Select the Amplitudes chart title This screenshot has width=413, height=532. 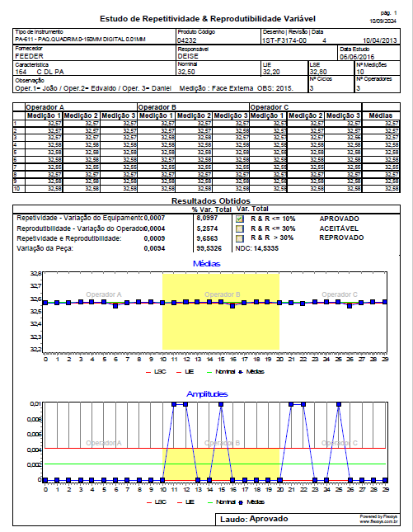coord(207,394)
